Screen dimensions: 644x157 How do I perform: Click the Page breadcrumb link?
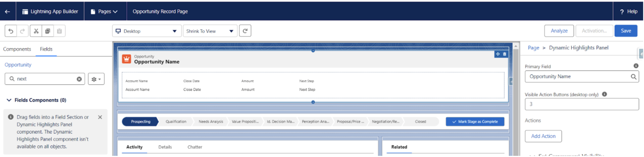click(x=533, y=48)
